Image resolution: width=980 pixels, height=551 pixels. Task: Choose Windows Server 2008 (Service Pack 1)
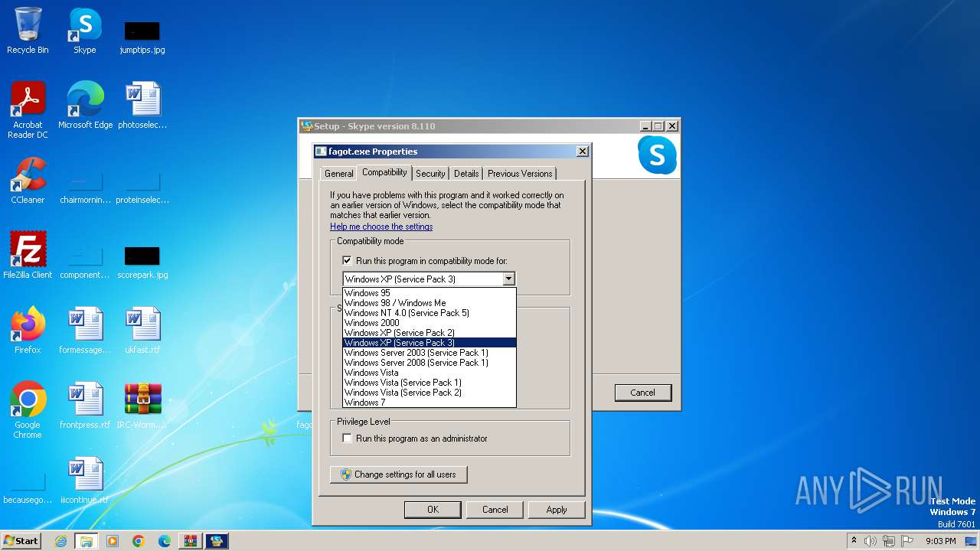point(429,363)
